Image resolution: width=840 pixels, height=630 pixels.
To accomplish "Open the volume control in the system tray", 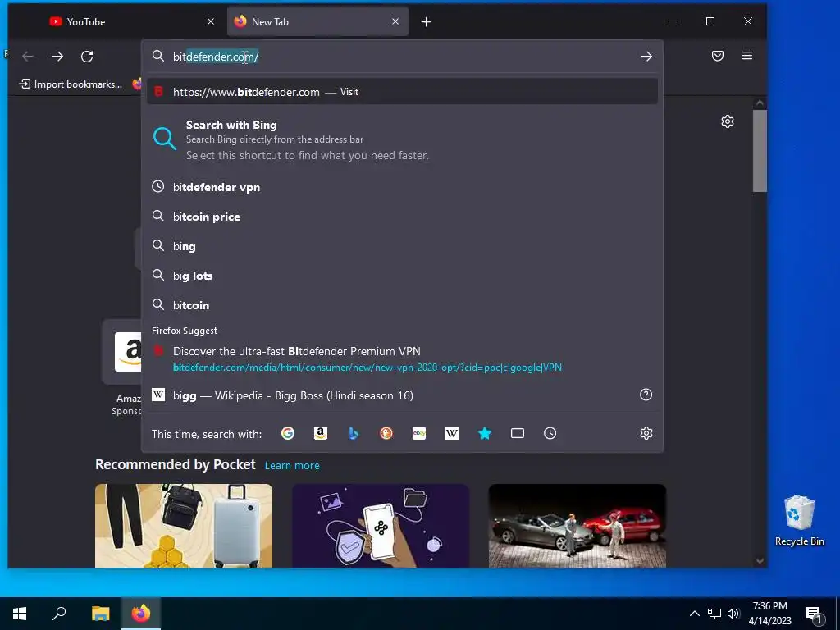I will (x=733, y=614).
